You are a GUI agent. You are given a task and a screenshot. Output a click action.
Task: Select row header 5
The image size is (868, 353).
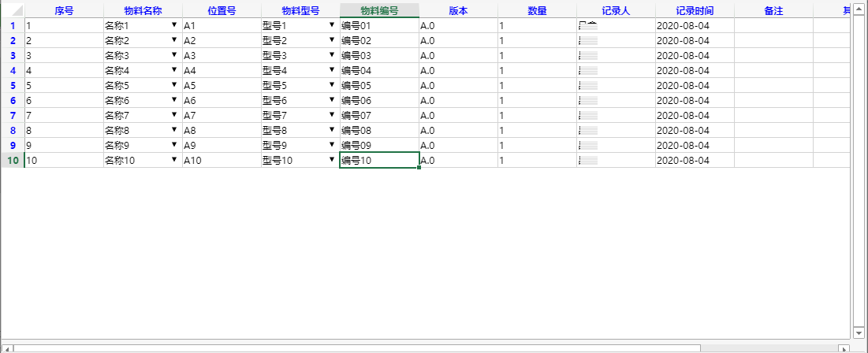tap(13, 85)
